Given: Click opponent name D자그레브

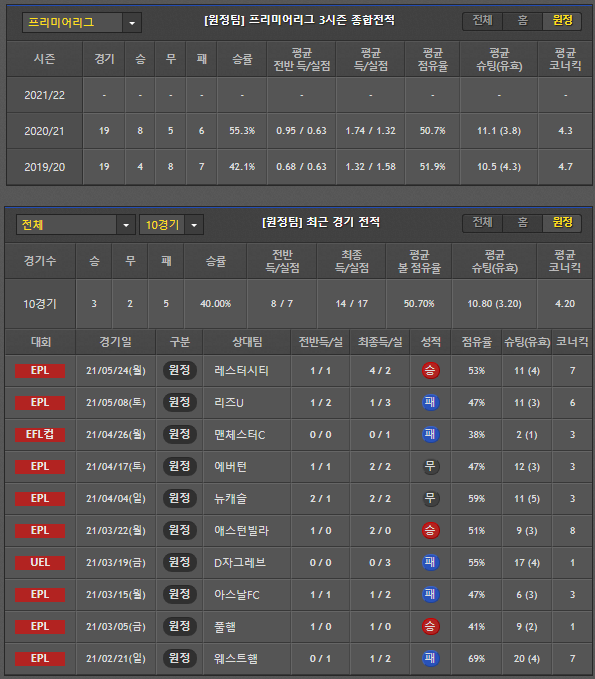Looking at the screenshot, I should [240, 563].
